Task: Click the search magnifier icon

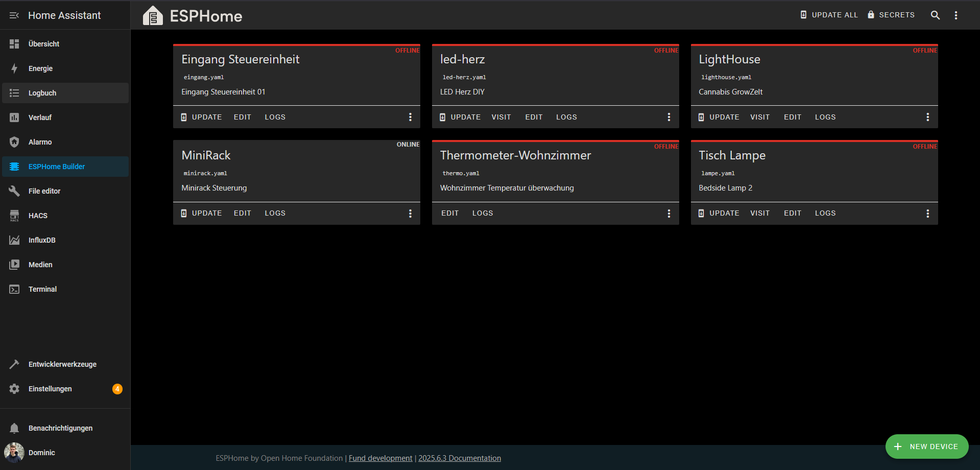Action: click(x=935, y=15)
